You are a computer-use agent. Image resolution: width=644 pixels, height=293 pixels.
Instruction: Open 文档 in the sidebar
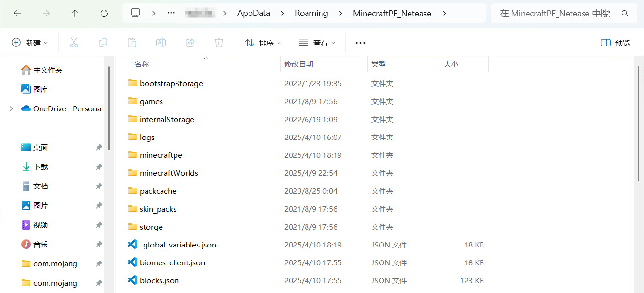pos(41,186)
